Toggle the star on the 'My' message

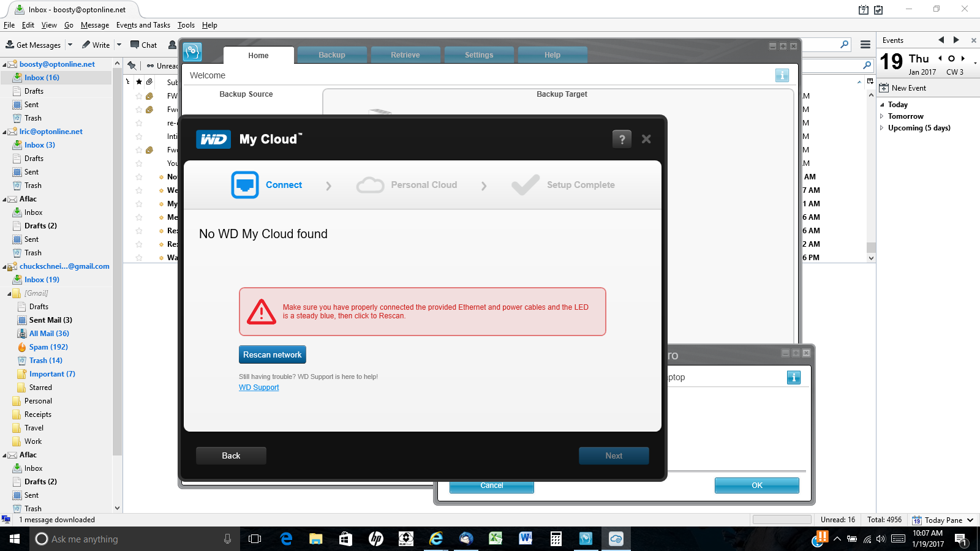tap(139, 204)
